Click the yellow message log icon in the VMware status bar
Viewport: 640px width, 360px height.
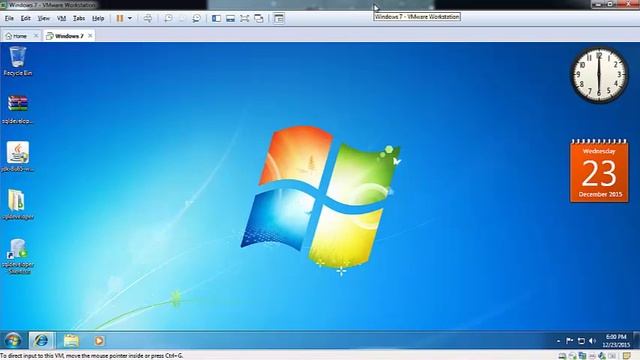pos(627,356)
